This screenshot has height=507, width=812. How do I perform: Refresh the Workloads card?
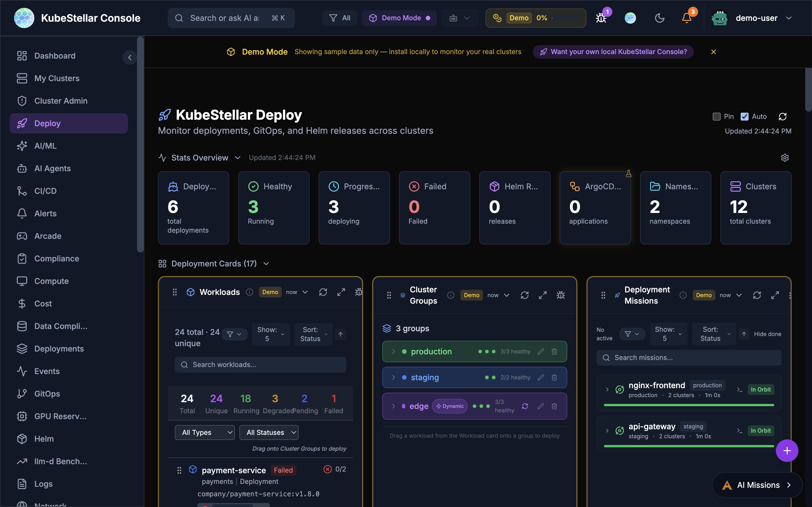(323, 292)
